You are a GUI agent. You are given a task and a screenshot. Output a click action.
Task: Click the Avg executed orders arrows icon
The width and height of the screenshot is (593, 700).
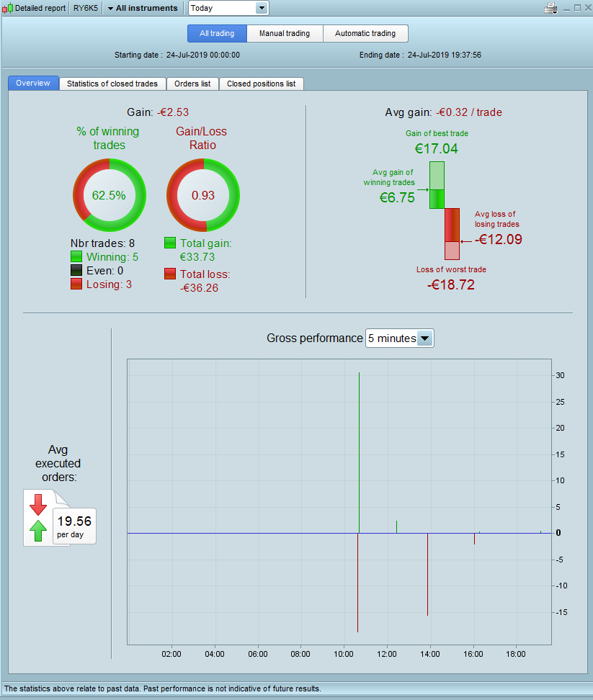[x=38, y=517]
